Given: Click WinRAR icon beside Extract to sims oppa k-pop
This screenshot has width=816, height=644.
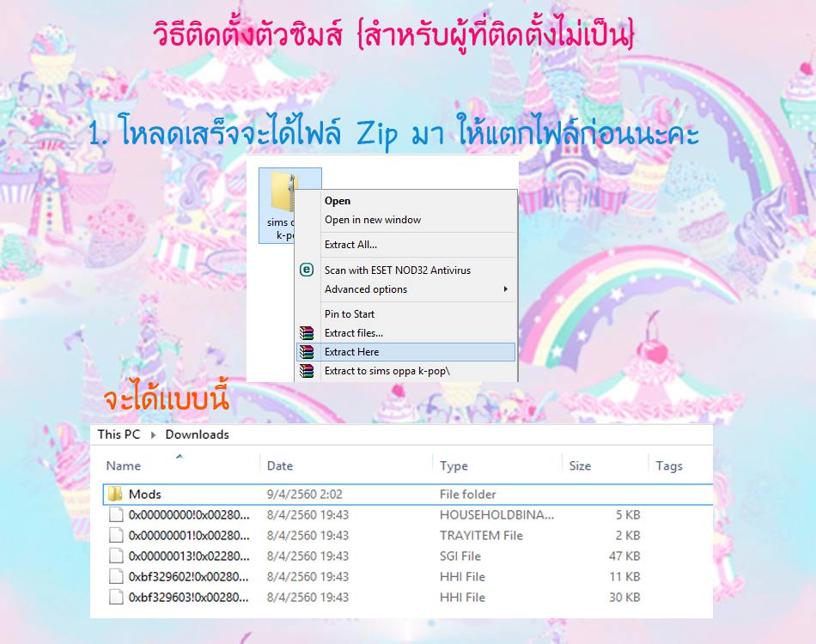Looking at the screenshot, I should 307,371.
